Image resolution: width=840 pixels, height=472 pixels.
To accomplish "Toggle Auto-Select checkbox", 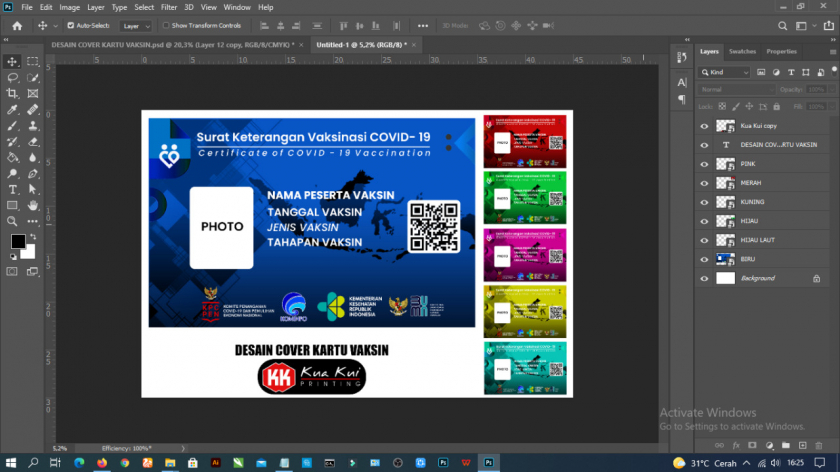I will 71,26.
